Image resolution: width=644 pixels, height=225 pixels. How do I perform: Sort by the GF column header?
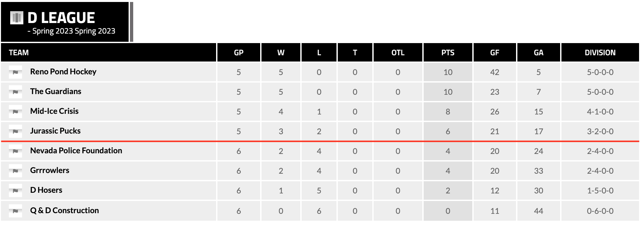[x=494, y=53]
